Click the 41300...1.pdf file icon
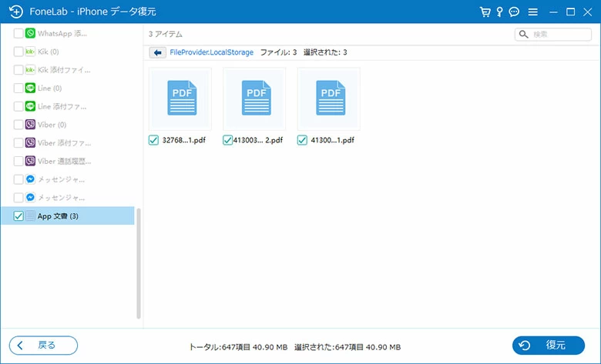601x364 pixels. [x=328, y=99]
